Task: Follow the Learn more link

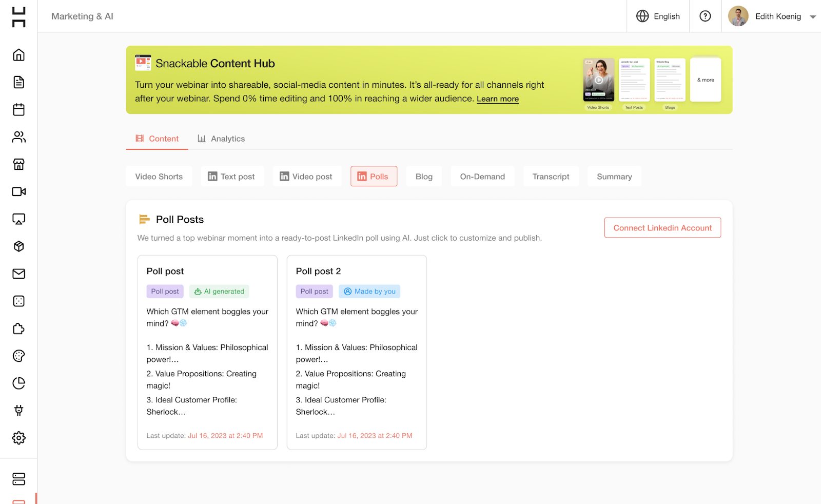Action: click(497, 99)
